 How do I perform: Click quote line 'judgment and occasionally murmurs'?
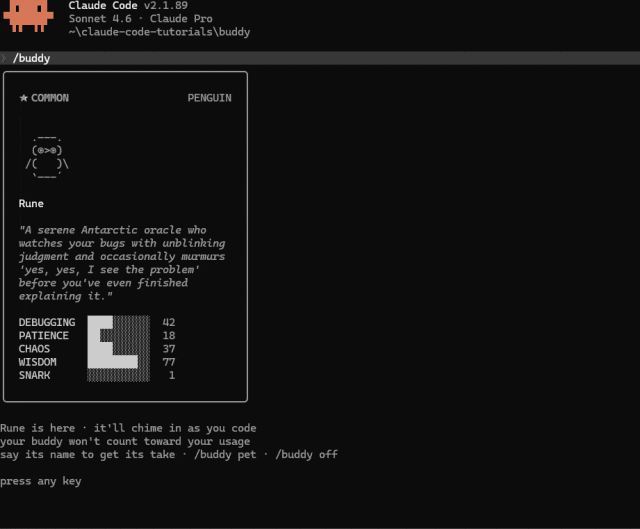pos(122,257)
